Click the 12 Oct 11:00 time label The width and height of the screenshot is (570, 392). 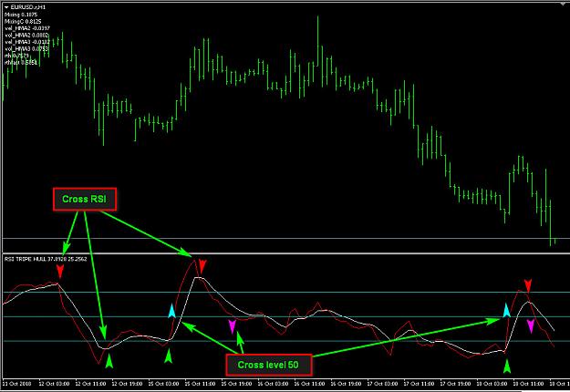coord(90,384)
